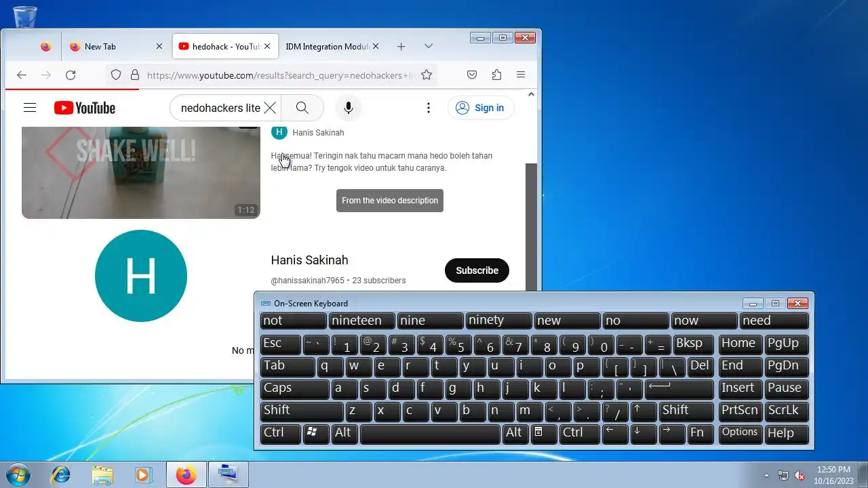Choose the 'now' word suggestion
This screenshot has height=488, width=868.
coord(704,321)
